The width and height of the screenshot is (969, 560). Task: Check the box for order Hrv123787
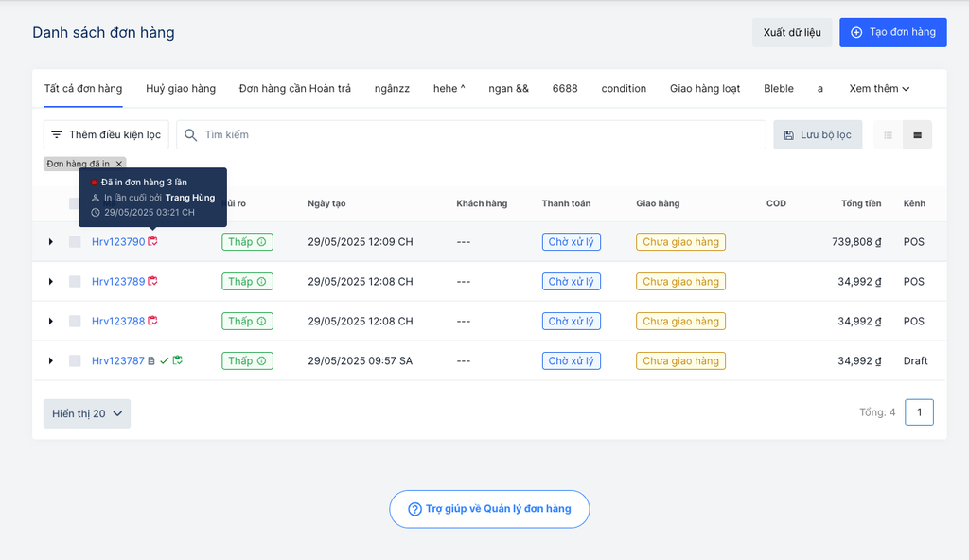[x=75, y=360]
